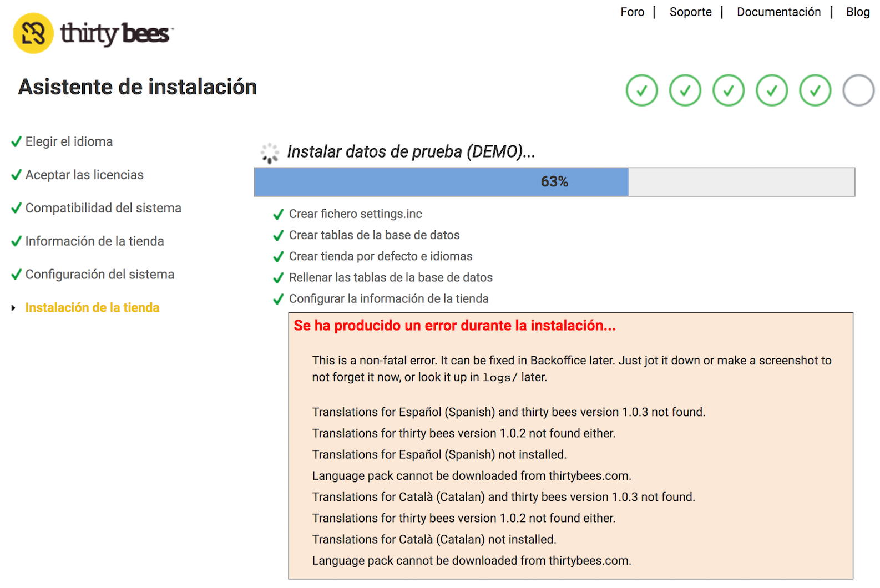The height and width of the screenshot is (588, 880).
Task: Click the 63% progress bar
Action: point(554,182)
